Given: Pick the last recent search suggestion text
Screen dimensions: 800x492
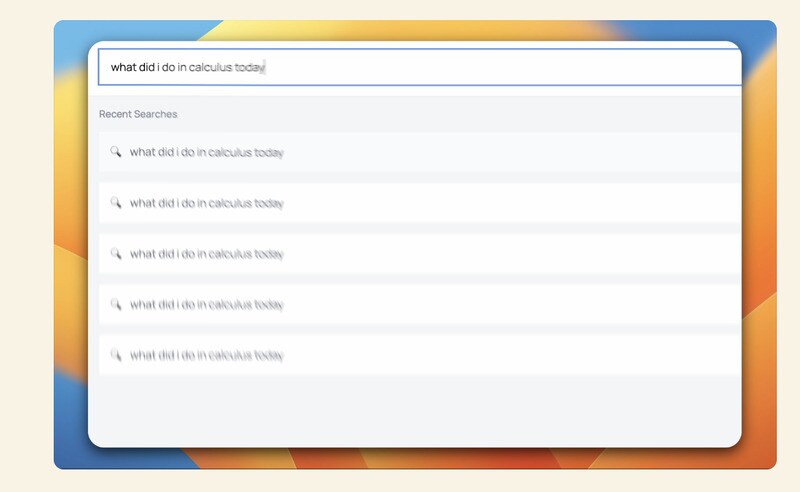Looking at the screenshot, I should pos(207,355).
